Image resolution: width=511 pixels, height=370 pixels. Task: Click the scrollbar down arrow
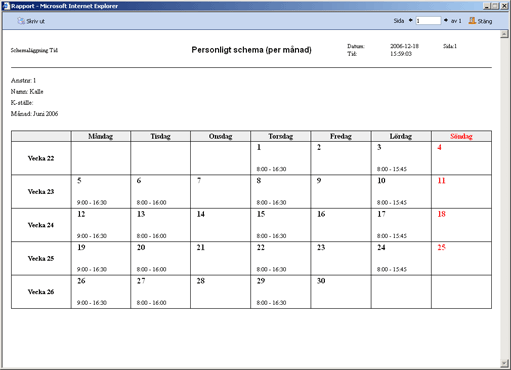pyautogui.click(x=504, y=363)
